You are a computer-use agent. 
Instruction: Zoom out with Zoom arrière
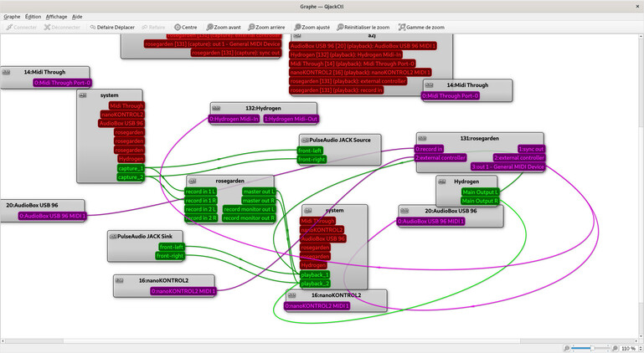click(x=266, y=27)
